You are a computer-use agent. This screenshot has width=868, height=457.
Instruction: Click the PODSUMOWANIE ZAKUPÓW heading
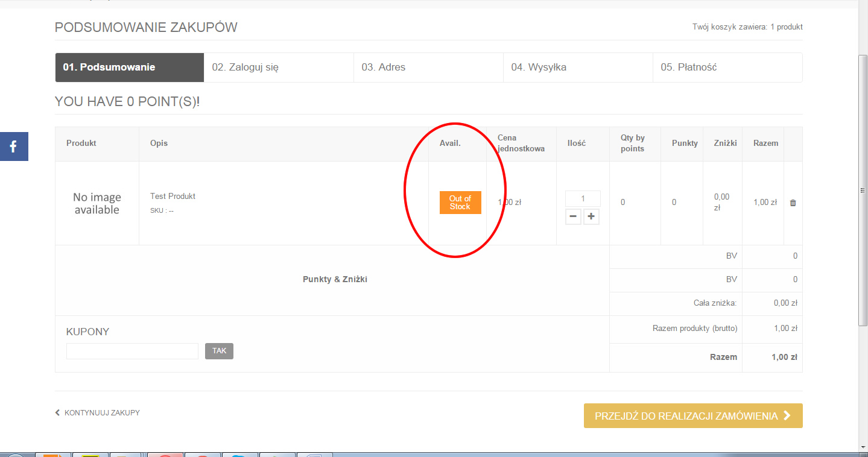pos(146,27)
